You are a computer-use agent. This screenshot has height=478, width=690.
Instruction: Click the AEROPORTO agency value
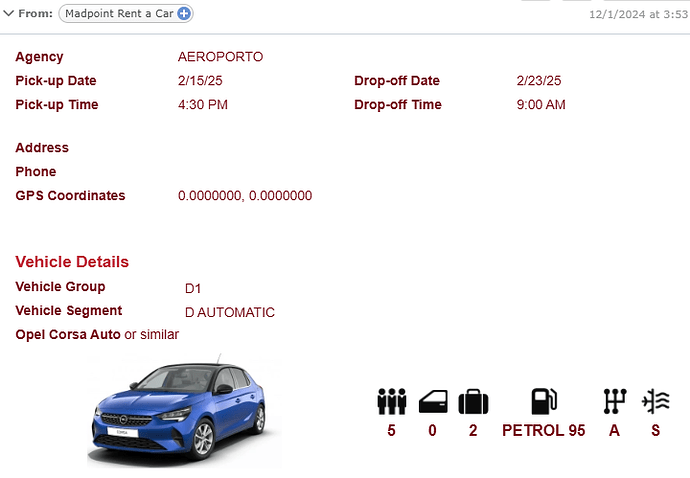point(220,57)
